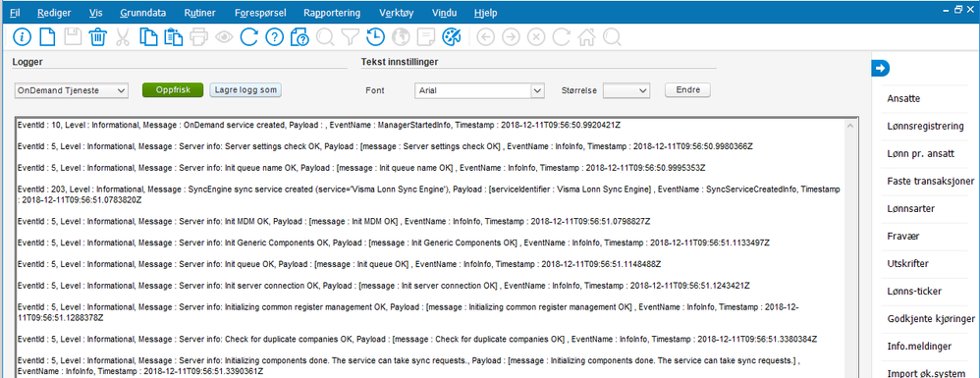Open the Rutiner menu

(201, 13)
